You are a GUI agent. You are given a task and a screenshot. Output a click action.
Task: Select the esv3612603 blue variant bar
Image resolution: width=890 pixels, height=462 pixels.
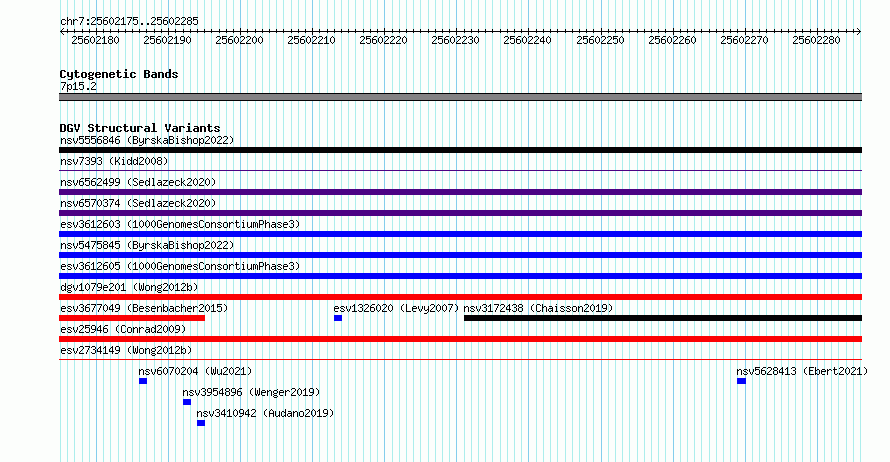pos(460,234)
